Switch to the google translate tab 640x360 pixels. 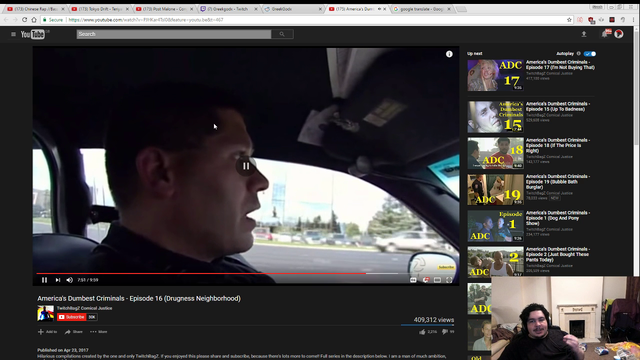[x=422, y=9]
